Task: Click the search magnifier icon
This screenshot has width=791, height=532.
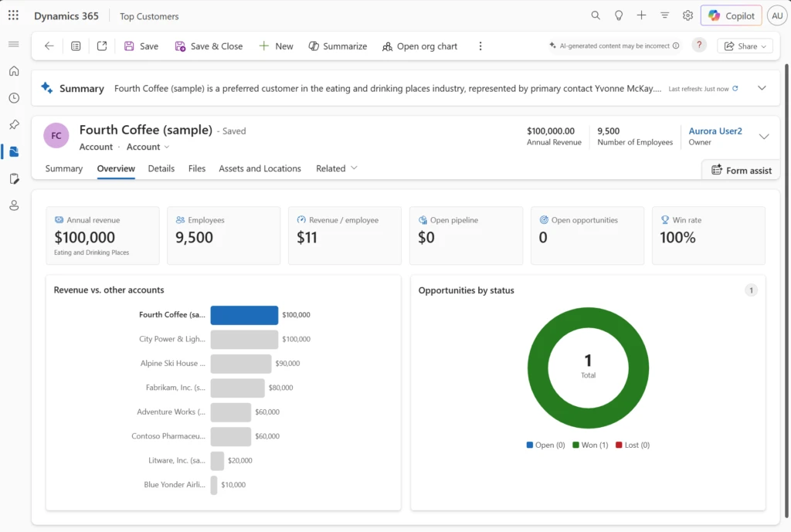Action: (596, 15)
